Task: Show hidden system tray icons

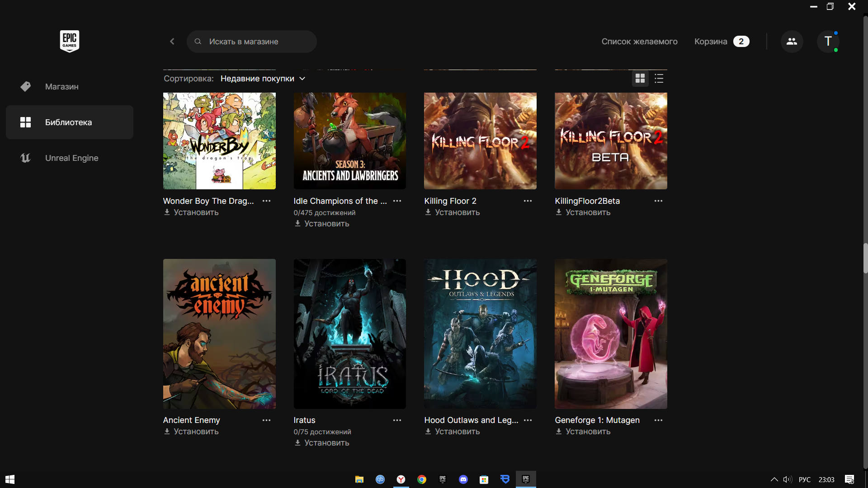Action: coord(774,479)
